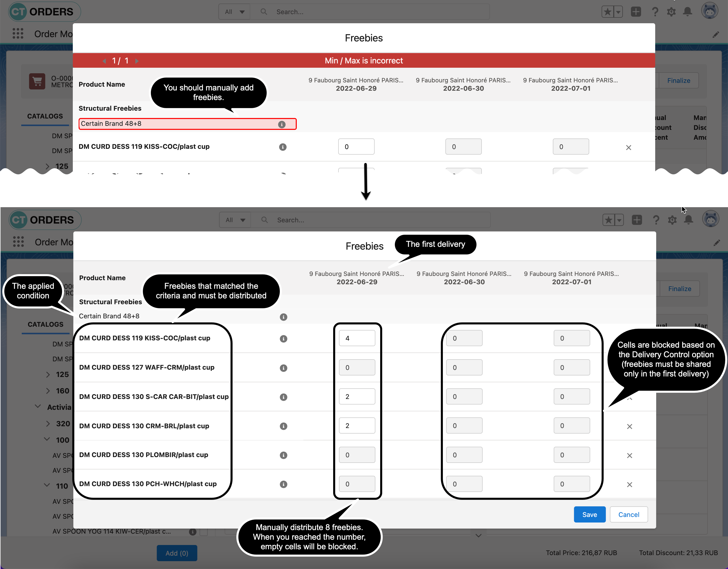This screenshot has height=569, width=728.
Task: Switch to the CATALOGS tab
Action: (x=45, y=324)
